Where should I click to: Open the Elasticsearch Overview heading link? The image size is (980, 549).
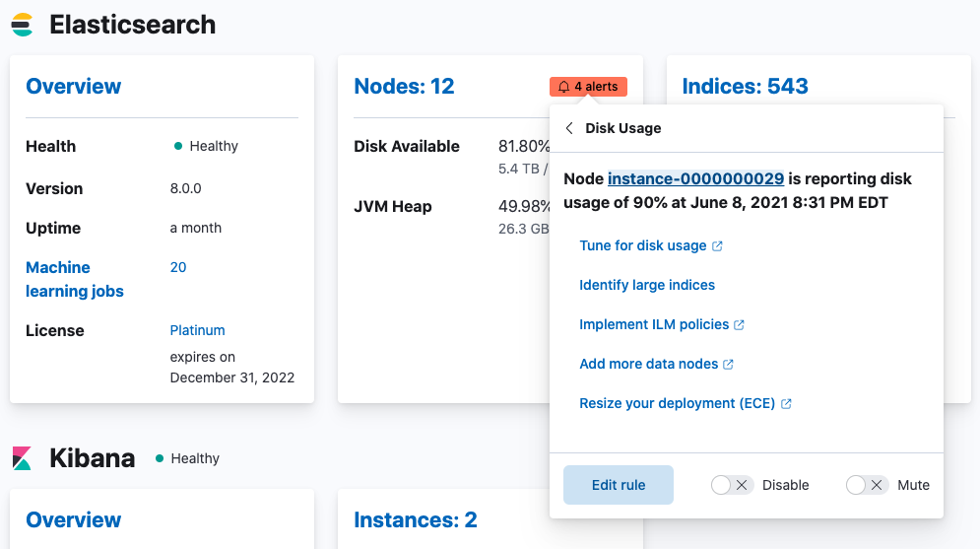click(x=74, y=87)
